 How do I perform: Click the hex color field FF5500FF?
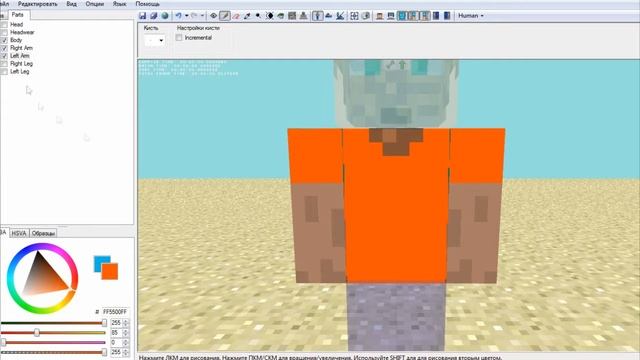[115, 312]
